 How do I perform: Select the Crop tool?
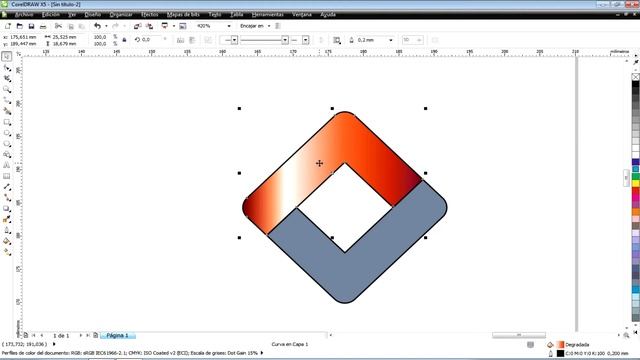(7, 78)
